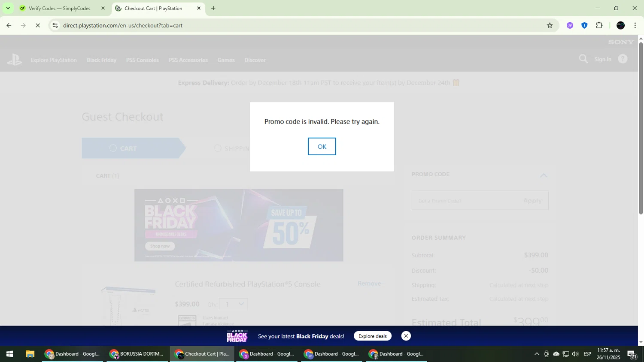Open the PS5 Accessories menu
The image size is (644, 362).
click(188, 60)
